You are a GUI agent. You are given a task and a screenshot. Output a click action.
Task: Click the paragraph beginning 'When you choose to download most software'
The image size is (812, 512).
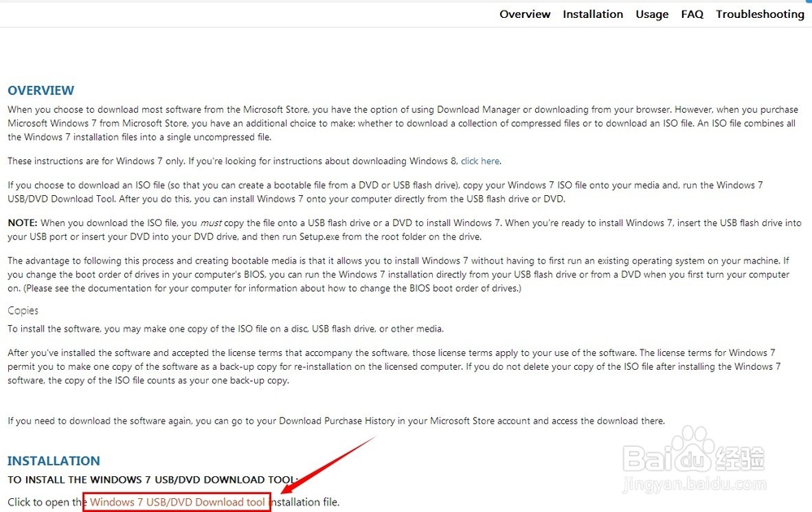click(x=403, y=124)
